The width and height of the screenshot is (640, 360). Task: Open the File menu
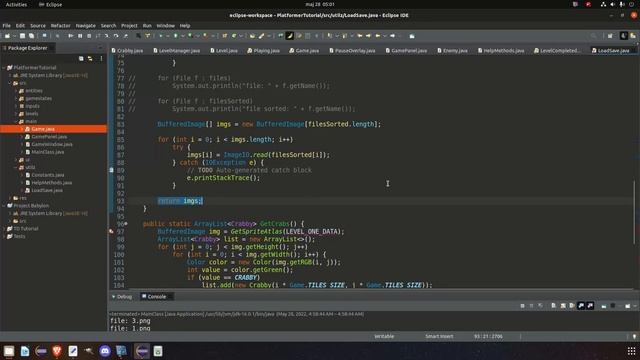tap(7, 25)
